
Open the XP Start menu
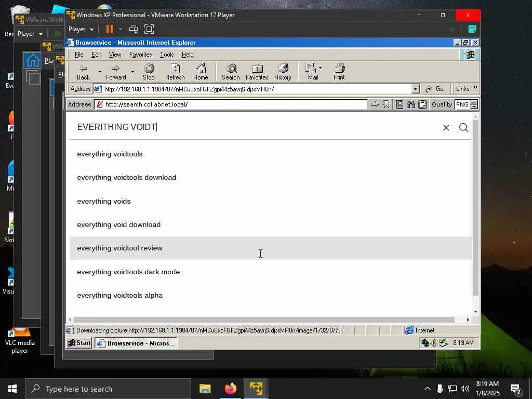79,343
